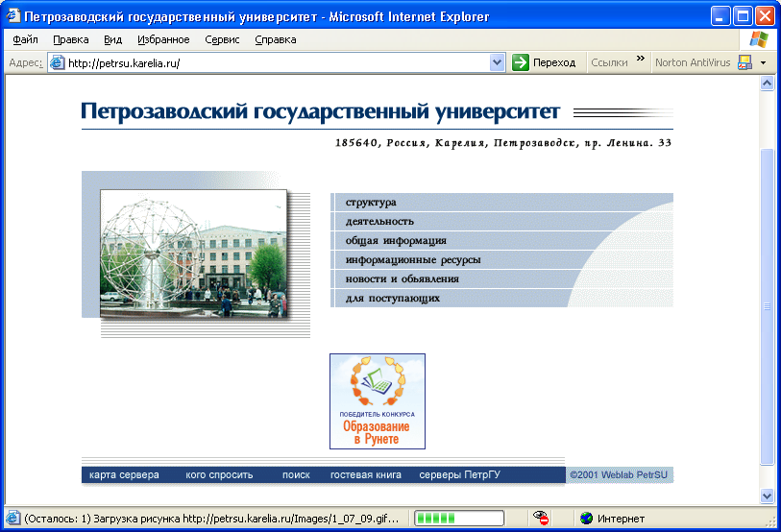Open the карта сервера link
The height and width of the screenshot is (532, 781).
(x=124, y=475)
